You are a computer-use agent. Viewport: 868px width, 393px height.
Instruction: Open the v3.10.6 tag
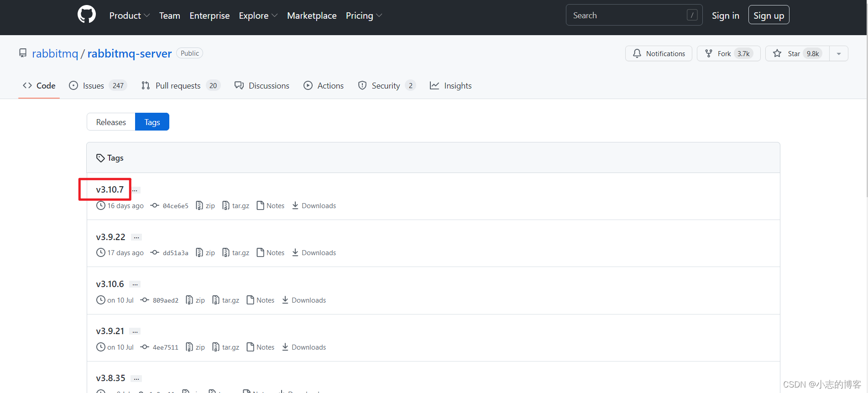coord(110,284)
